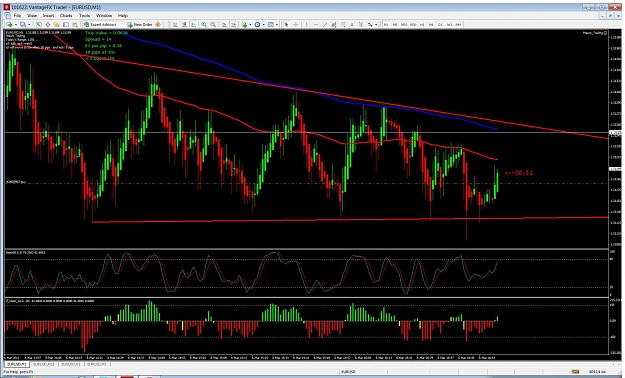Click the chart document icon left of File
Image resolution: width=625 pixels, height=378 pixels.
[8, 16]
